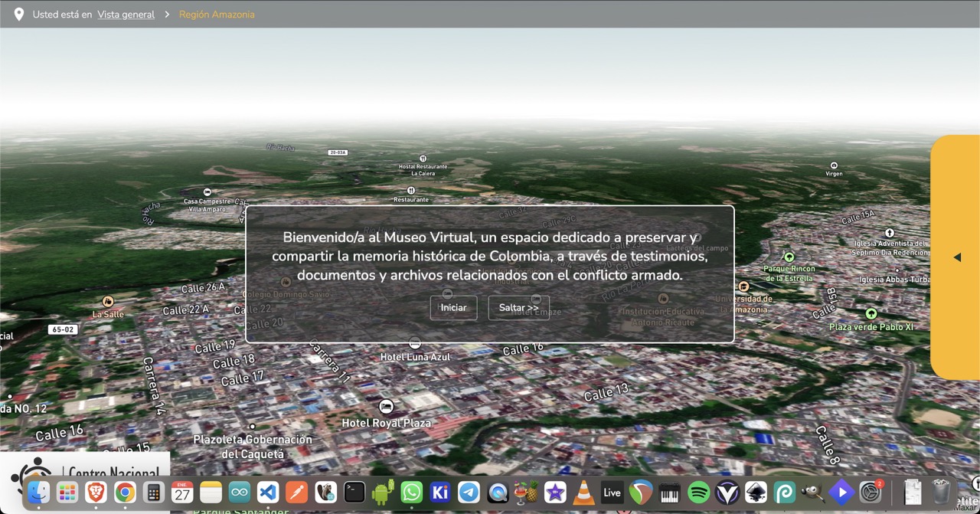The width and height of the screenshot is (980, 514).
Task: Click the Calle 22 A street label
Action: tap(186, 309)
